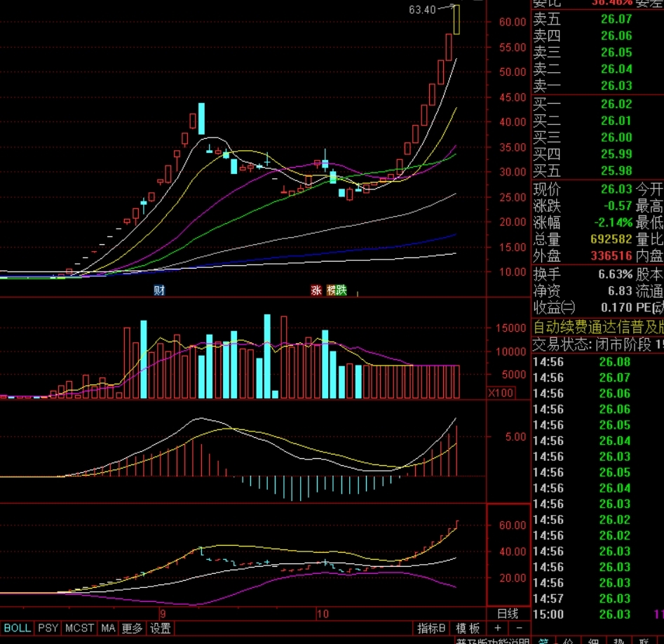Click month marker 9 on the time axis

point(163,614)
